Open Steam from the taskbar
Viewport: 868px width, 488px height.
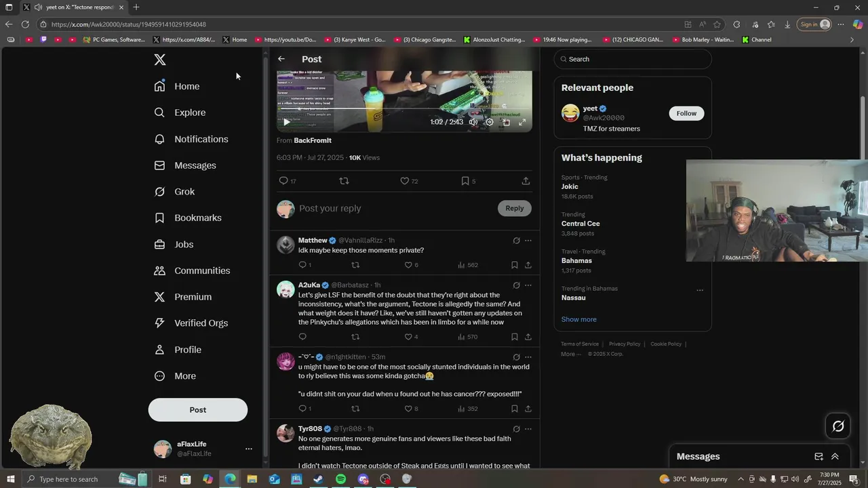coord(318,479)
